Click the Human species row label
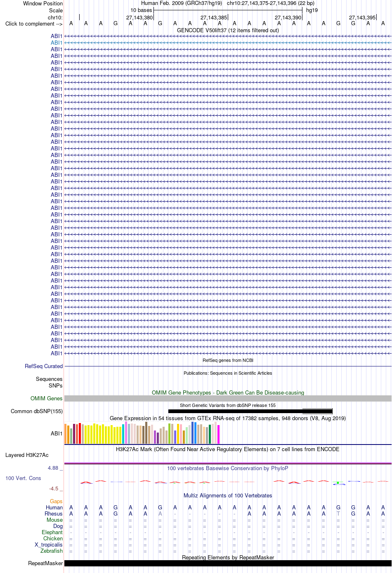 coord(54,507)
